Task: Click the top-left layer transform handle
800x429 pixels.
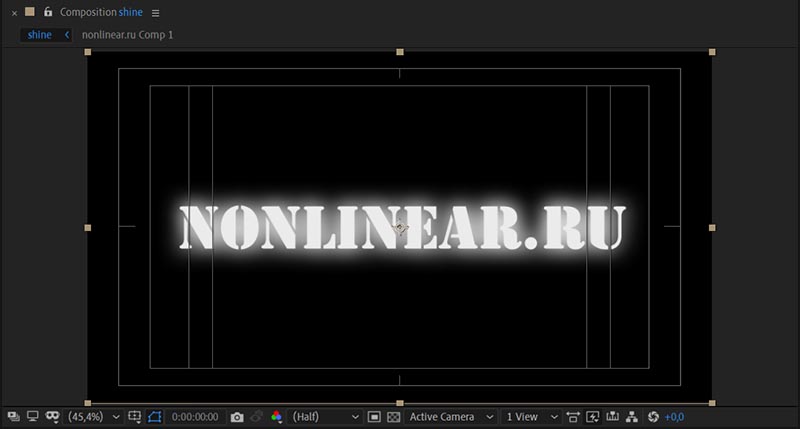Action: 88,52
